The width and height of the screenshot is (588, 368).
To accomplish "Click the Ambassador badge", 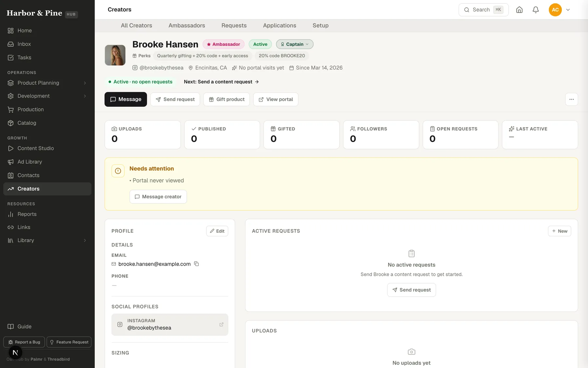I will click(223, 44).
